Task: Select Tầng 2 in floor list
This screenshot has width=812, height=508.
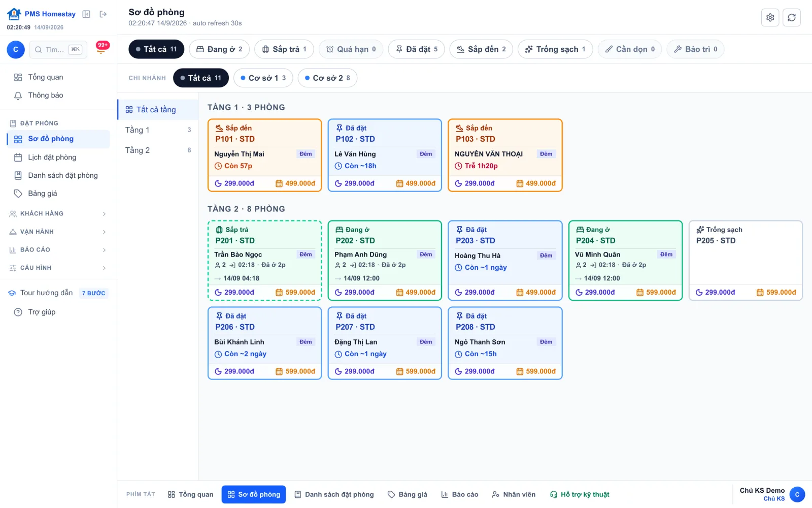Action: (x=158, y=150)
